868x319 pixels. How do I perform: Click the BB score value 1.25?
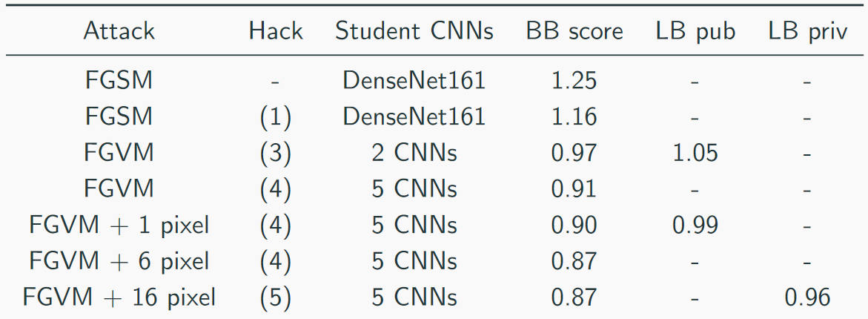[574, 80]
